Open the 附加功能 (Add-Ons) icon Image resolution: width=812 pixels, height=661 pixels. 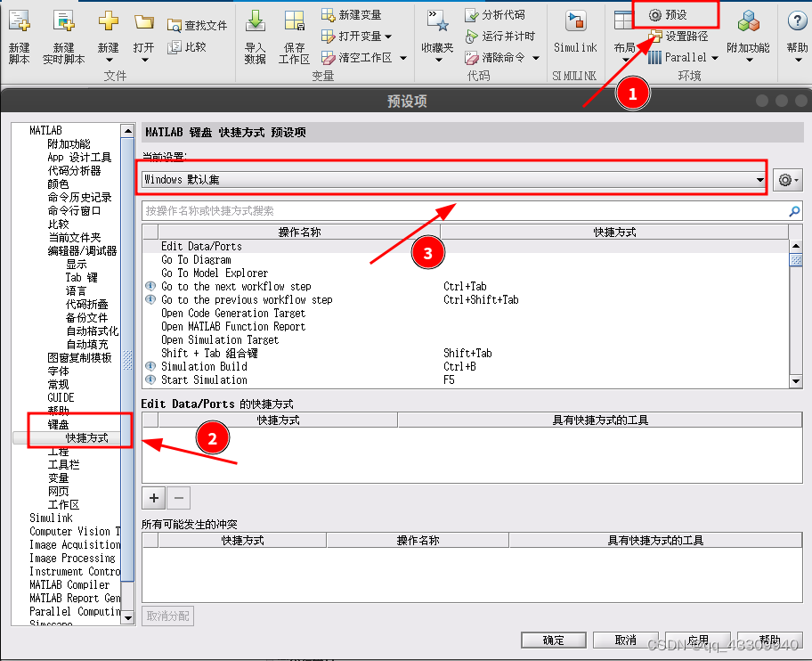(748, 22)
